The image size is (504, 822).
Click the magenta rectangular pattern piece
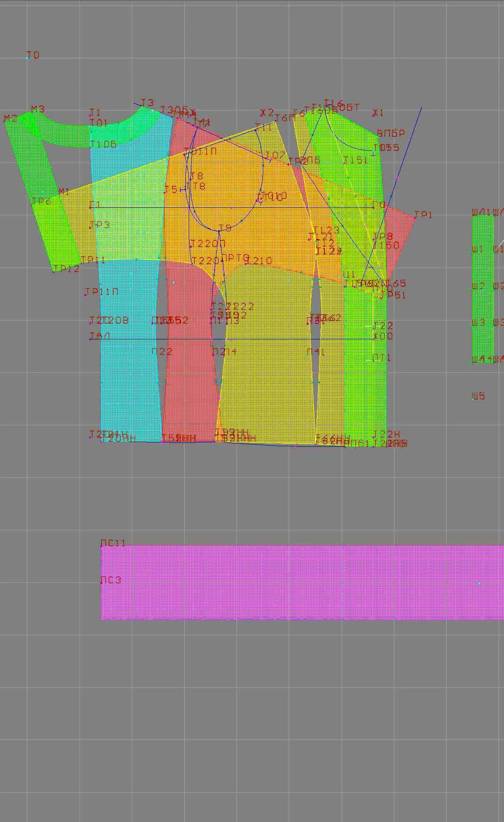[x=302, y=582]
